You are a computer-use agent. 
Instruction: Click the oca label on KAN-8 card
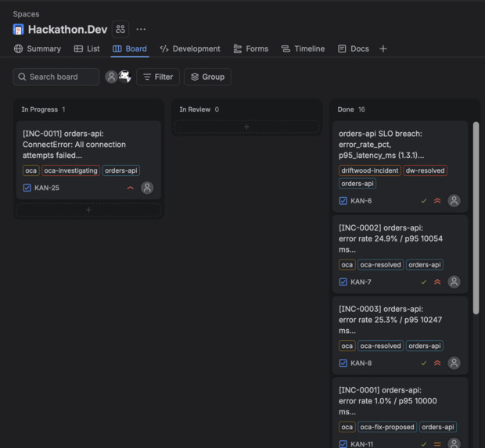[x=347, y=346]
